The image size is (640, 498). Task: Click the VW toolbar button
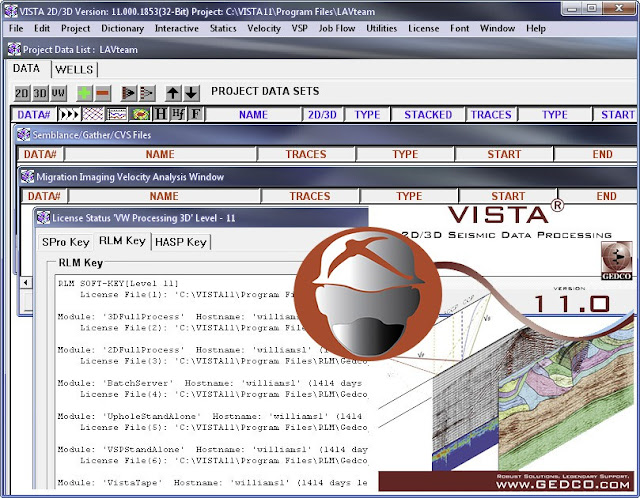coord(58,93)
